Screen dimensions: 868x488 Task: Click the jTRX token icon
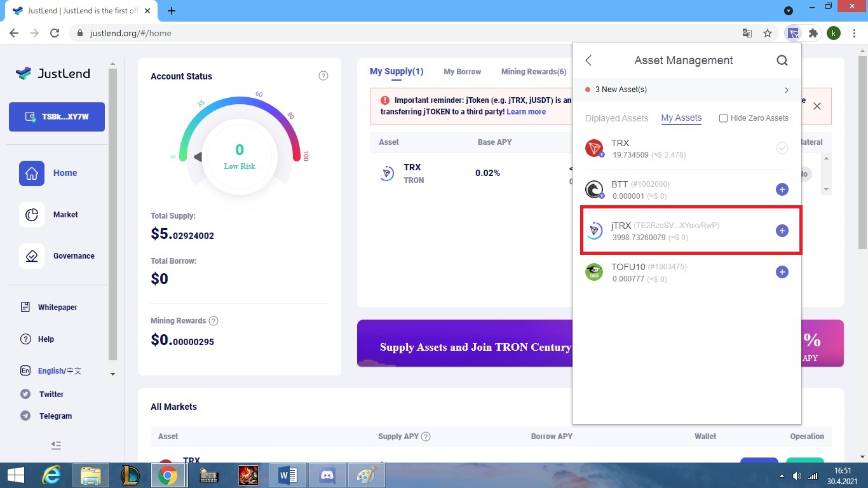[594, 231]
